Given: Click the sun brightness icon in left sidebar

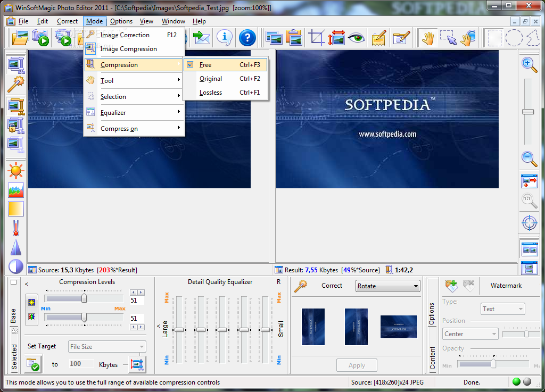Looking at the screenshot, I should pos(15,171).
